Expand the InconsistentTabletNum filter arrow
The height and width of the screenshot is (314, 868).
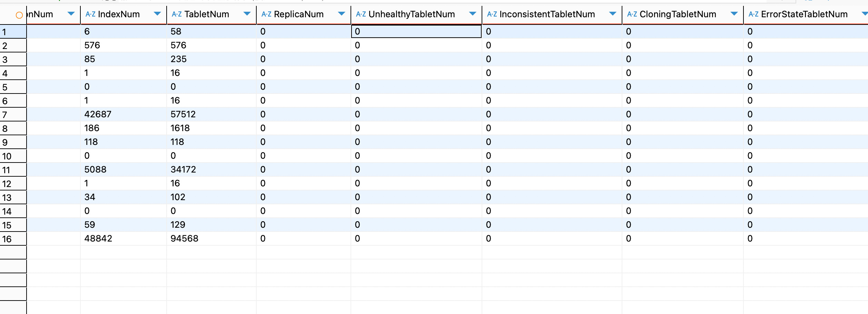pyautogui.click(x=613, y=14)
